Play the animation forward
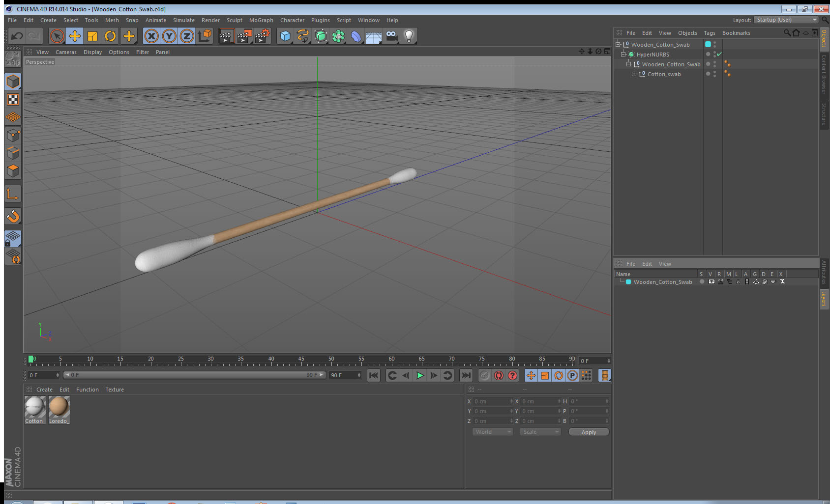The image size is (830, 504). tap(420, 375)
